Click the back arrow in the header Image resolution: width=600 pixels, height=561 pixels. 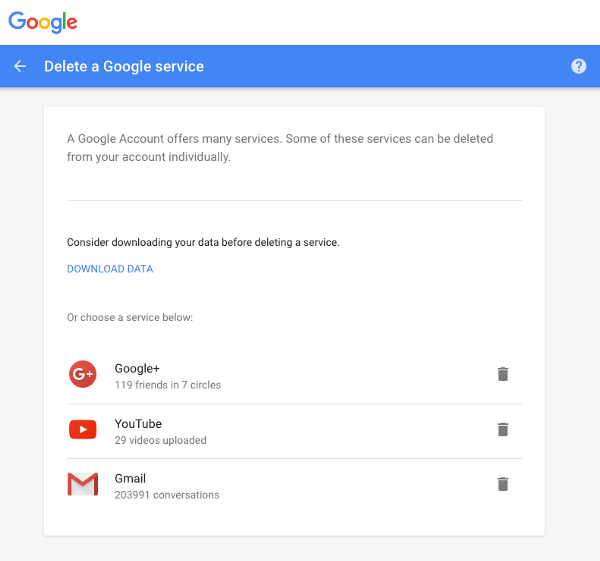(x=20, y=66)
